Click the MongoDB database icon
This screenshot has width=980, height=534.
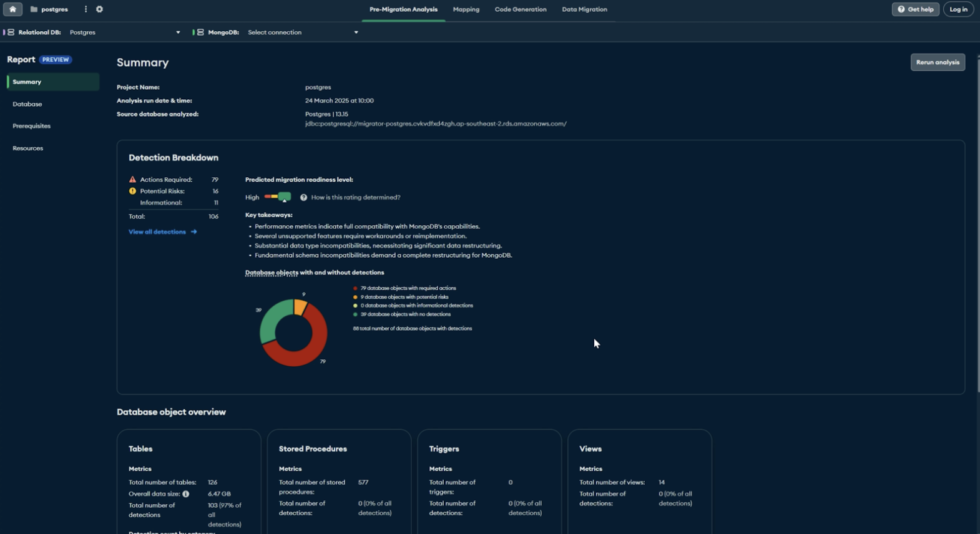point(200,32)
